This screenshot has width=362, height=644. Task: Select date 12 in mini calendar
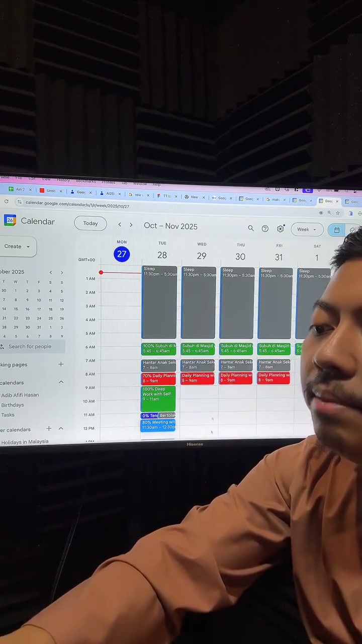click(62, 300)
